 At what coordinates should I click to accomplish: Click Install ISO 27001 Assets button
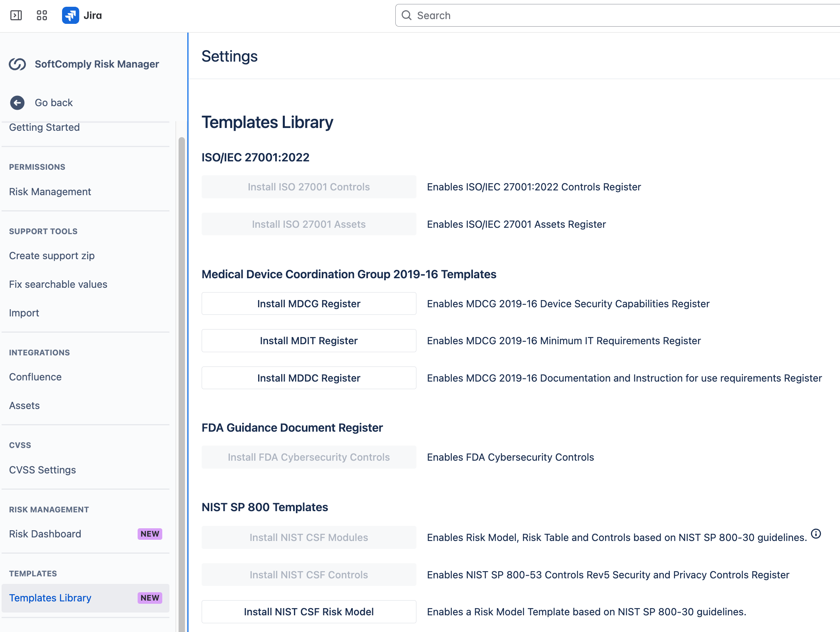[309, 224]
